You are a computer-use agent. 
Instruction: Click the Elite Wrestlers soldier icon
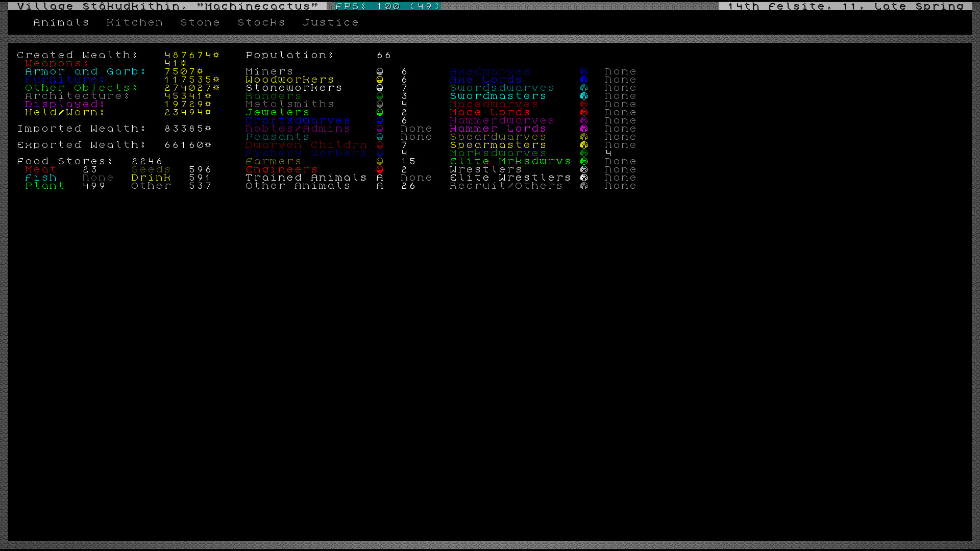click(584, 178)
